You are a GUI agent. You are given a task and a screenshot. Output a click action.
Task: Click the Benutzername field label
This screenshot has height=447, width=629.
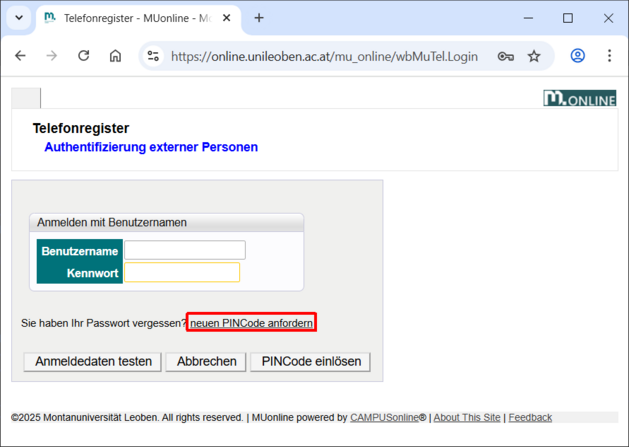pos(80,251)
